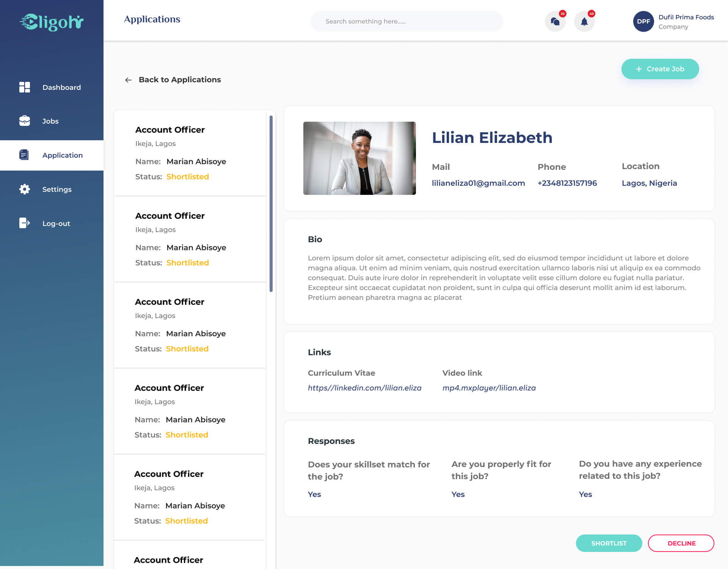The image size is (728, 569).
Task: Click the lilianeliza01@gmail.com email address
Action: [479, 183]
